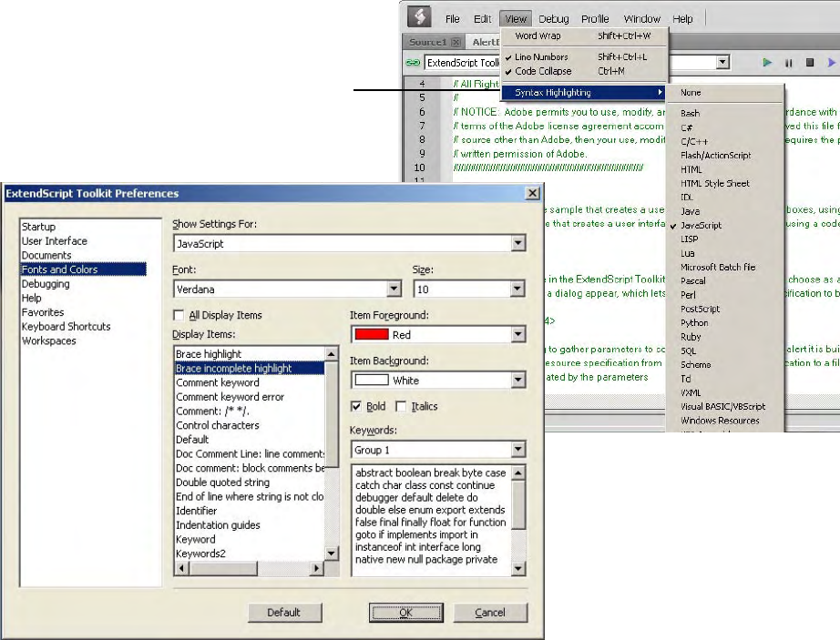Image resolution: width=840 pixels, height=640 pixels.
Task: Select Workspaces preferences category
Action: click(49, 340)
